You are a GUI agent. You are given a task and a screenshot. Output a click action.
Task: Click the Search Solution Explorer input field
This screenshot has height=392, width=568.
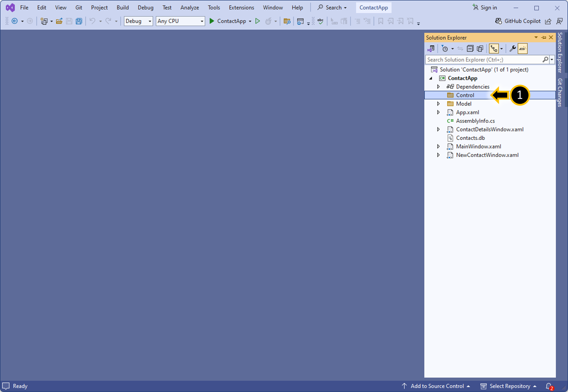(484, 60)
